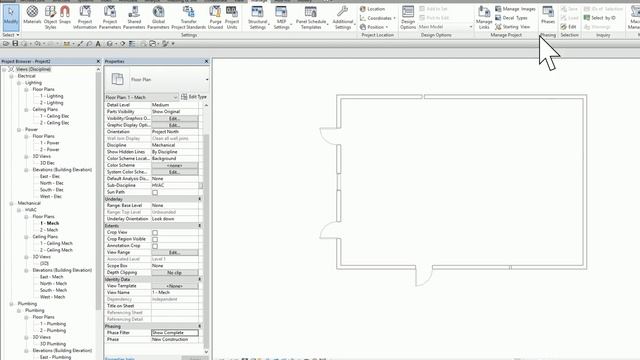This screenshot has height=360, width=640.
Task: Toggle the Annotation Crop checkbox
Action: [x=155, y=246]
